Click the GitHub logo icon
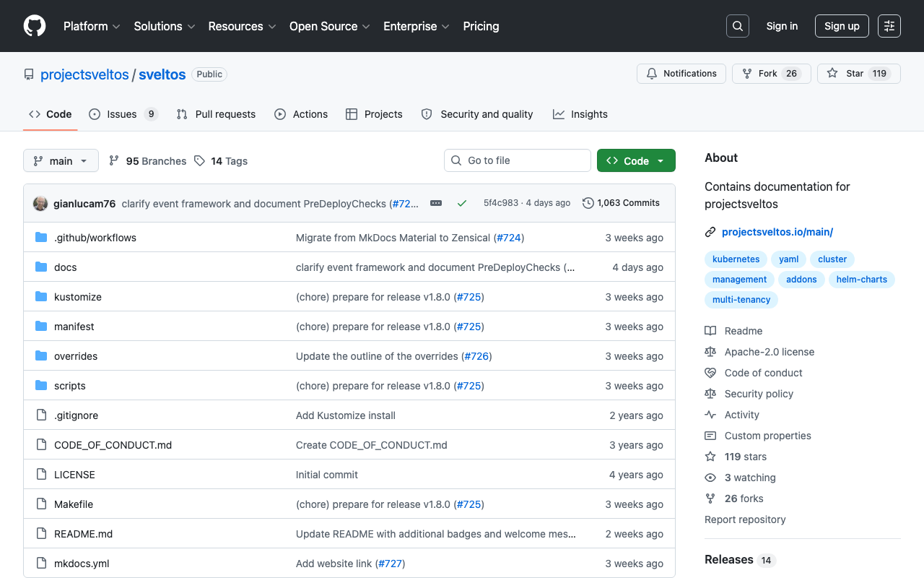The image size is (924, 578). click(35, 26)
